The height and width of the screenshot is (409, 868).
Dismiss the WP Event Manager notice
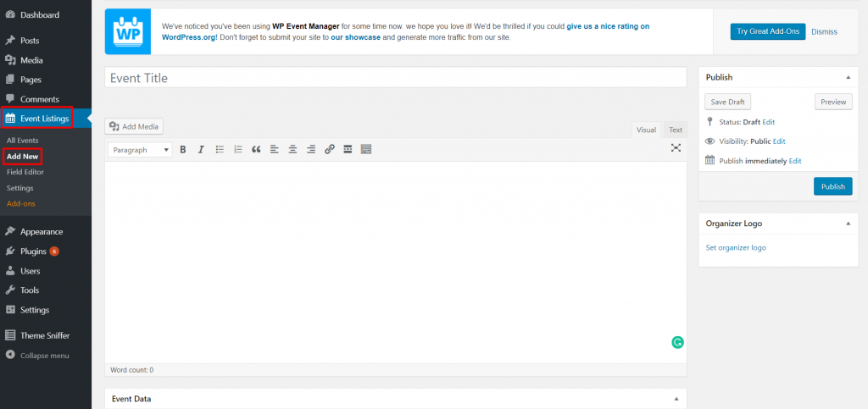pyautogui.click(x=824, y=31)
